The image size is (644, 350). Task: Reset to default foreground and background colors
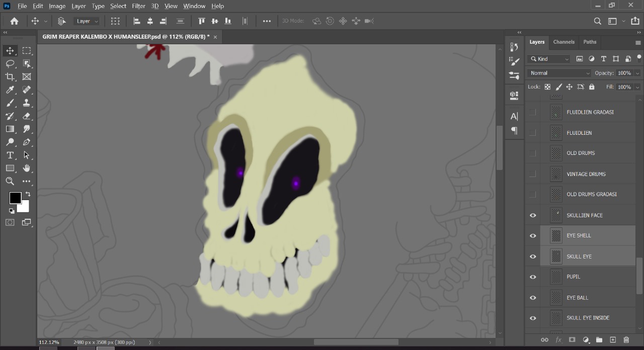pyautogui.click(x=12, y=211)
